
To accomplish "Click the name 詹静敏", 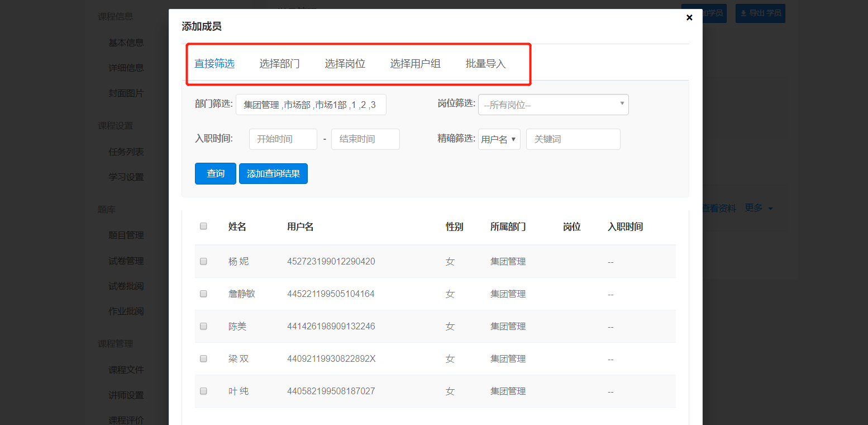I will pos(242,294).
